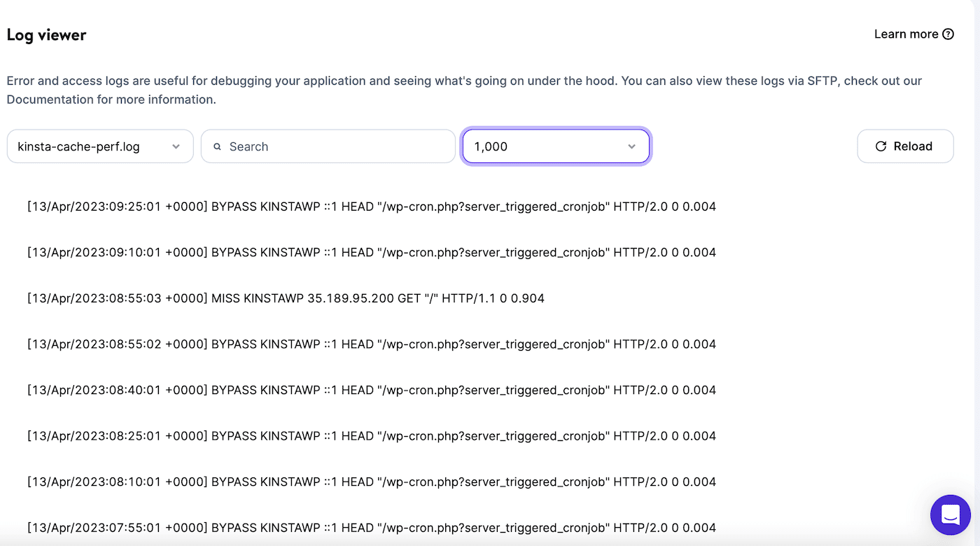Click the Log viewer page heading
980x546 pixels.
(x=46, y=34)
